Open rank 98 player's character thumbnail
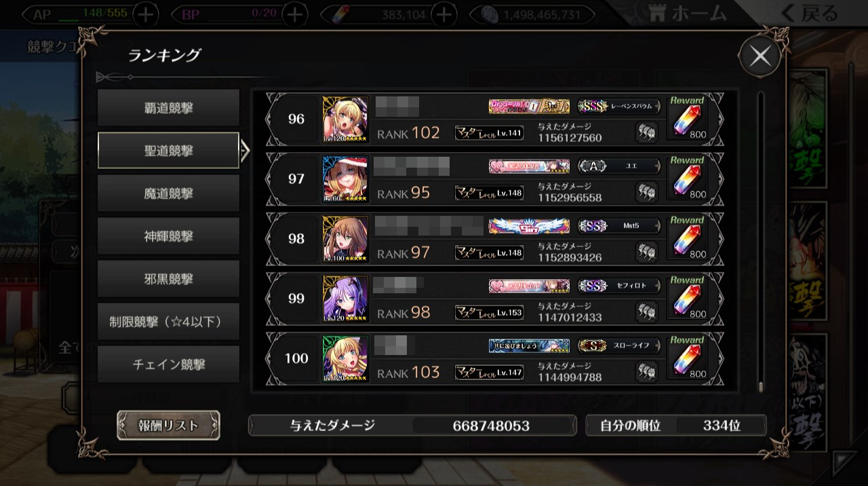Screen dimensions: 868x486 tap(345, 239)
